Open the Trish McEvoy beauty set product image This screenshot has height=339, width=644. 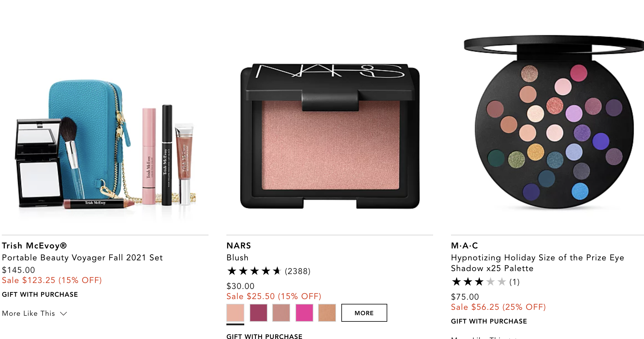coord(105,143)
